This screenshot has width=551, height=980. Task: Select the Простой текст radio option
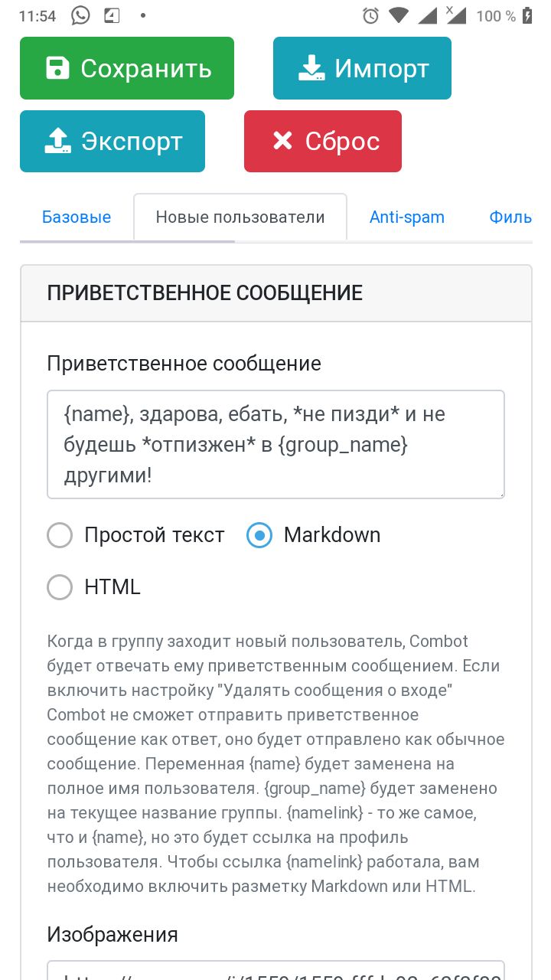(x=60, y=535)
